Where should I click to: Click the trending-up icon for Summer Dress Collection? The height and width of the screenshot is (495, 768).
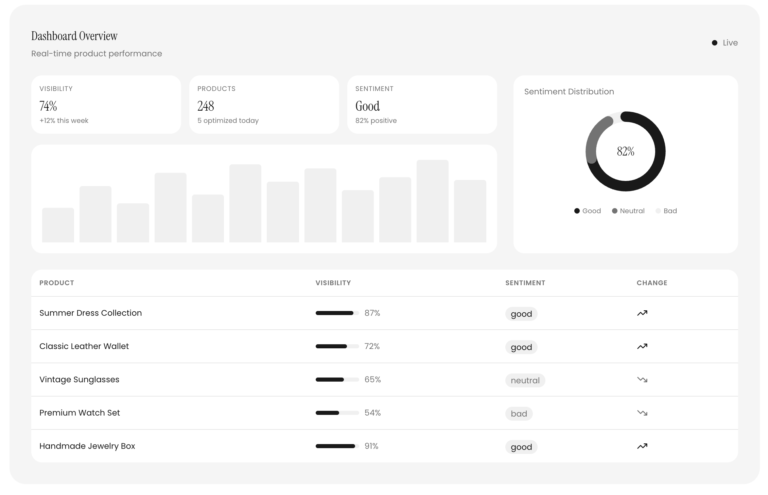pyautogui.click(x=642, y=313)
